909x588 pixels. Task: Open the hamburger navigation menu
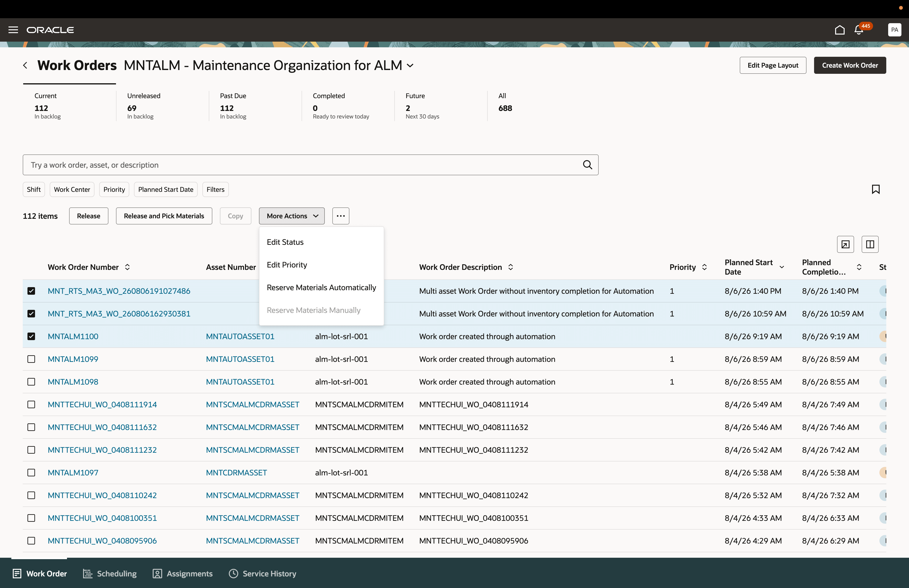pos(13,30)
